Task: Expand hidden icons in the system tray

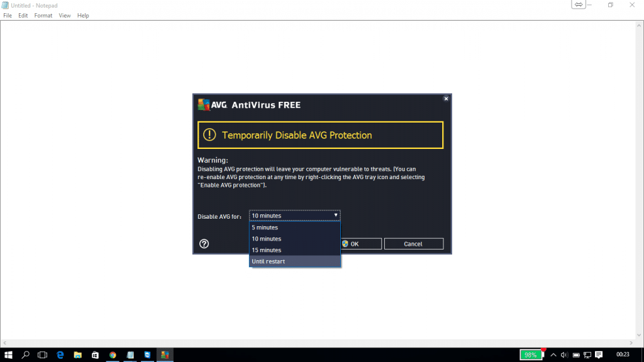Action: (553, 354)
